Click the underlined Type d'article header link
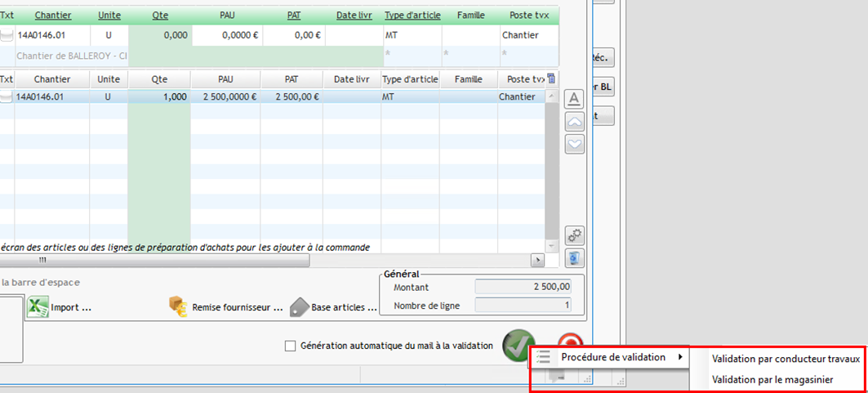The width and height of the screenshot is (868, 393). click(412, 16)
